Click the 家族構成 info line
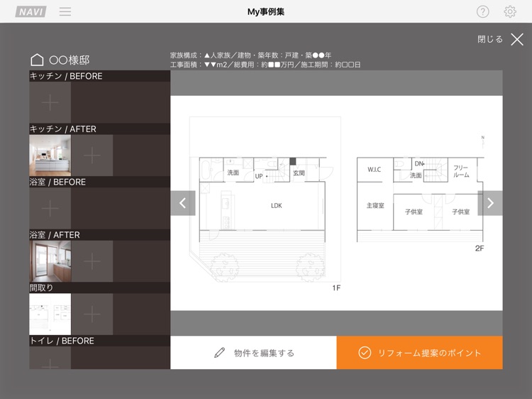 pos(250,55)
